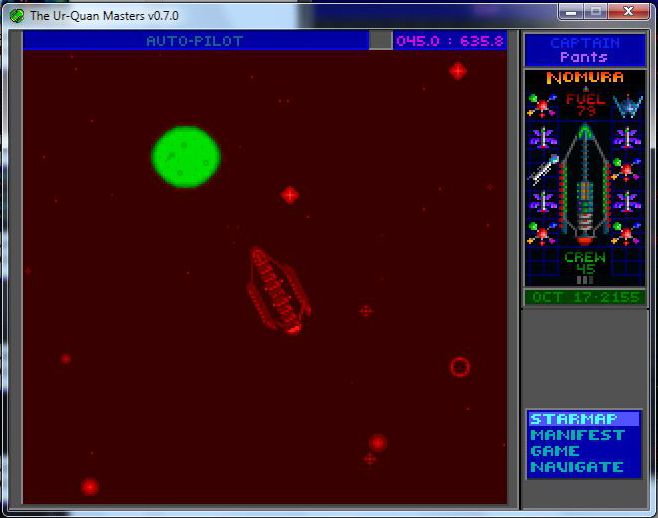The image size is (658, 518).
Task: Click the date display OCT 17·2155
Action: 585,297
